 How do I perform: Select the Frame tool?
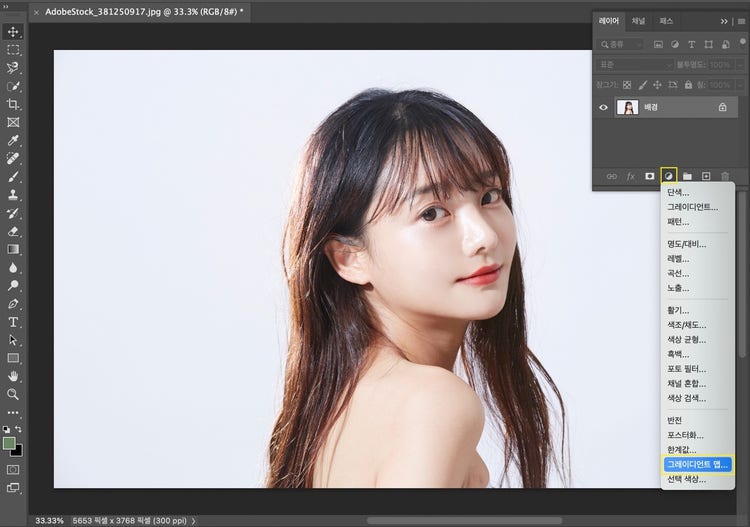pos(13,122)
